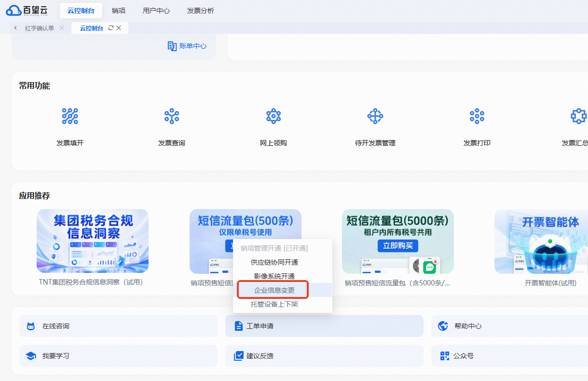Click the 帮助中心 globe icon

[443, 326]
